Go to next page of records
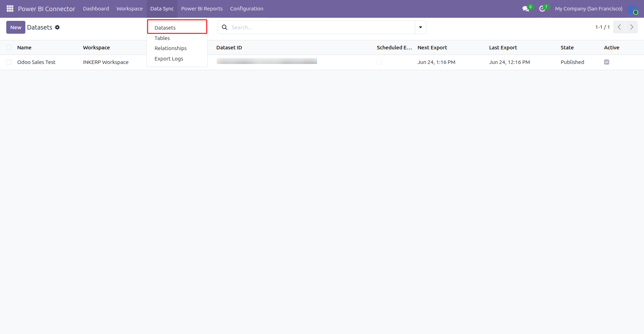The image size is (644, 334). point(631,27)
